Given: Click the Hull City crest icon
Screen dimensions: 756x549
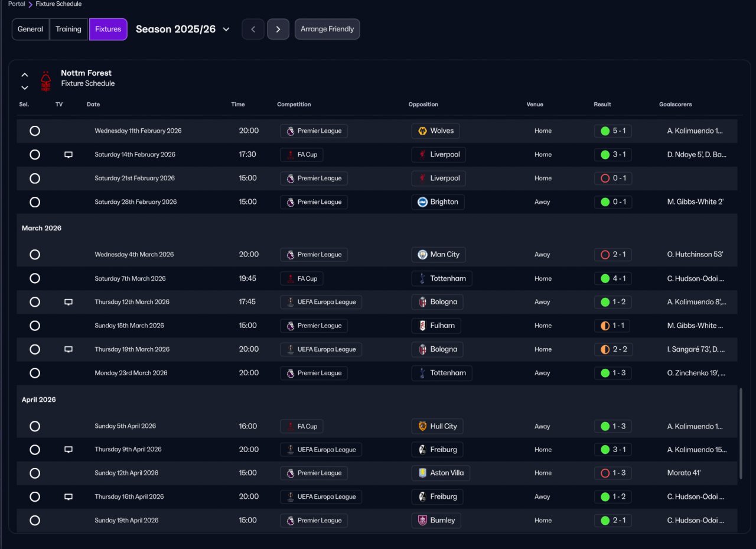Looking at the screenshot, I should tap(422, 426).
